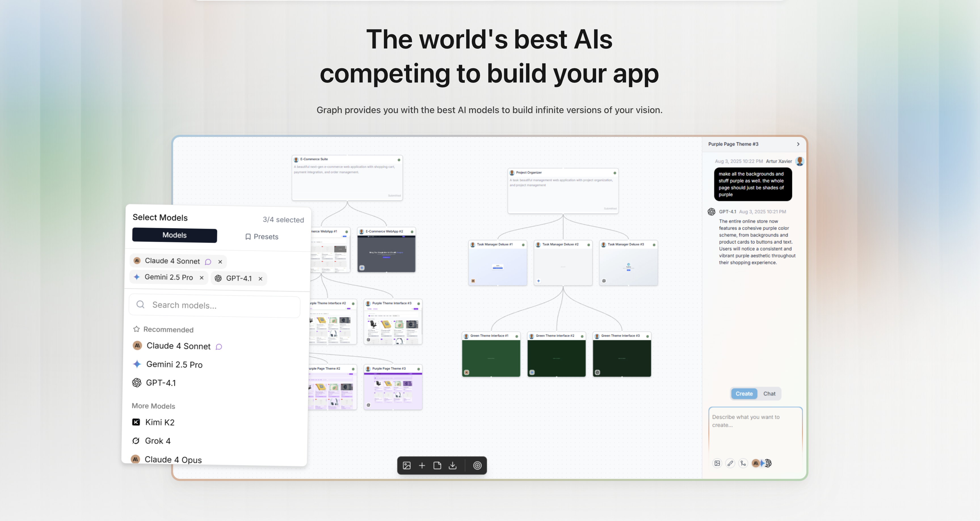Click the chat bubble icon on the Claude 4 Sonnet chip

[x=208, y=262]
